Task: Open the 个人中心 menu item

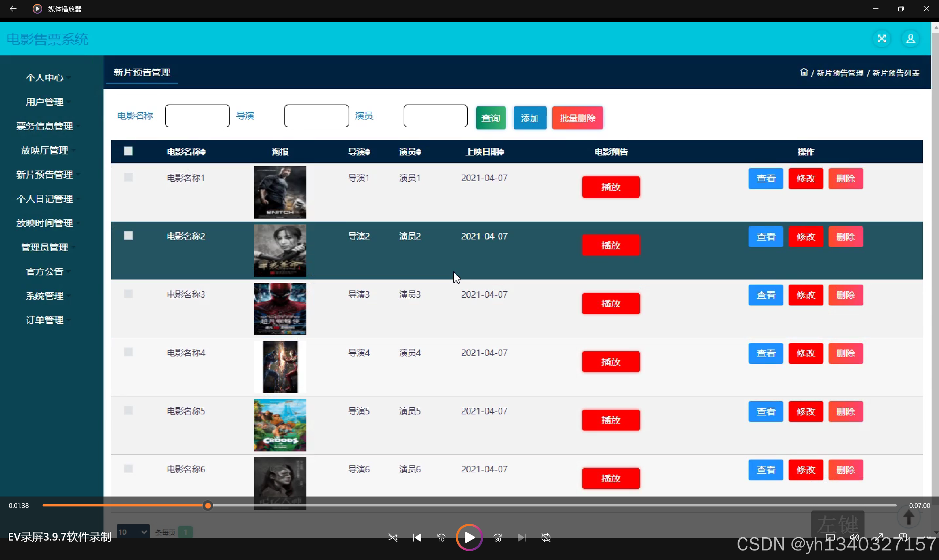Action: point(44,77)
